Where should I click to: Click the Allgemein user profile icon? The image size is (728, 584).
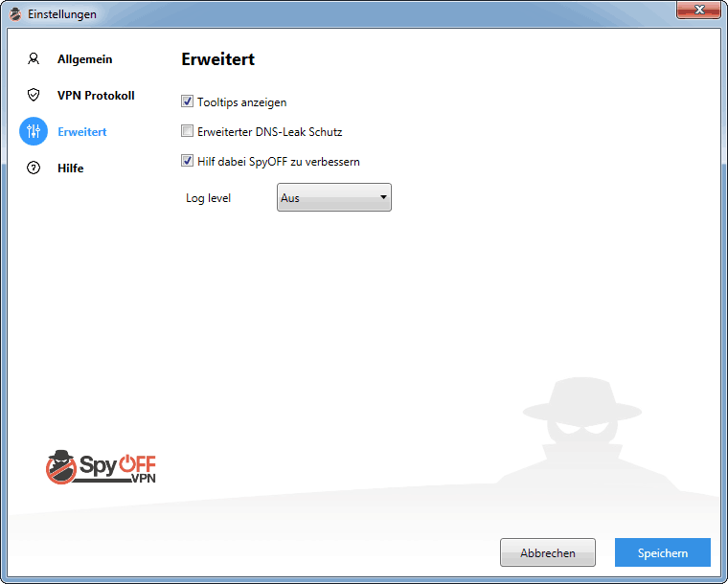(x=34, y=59)
